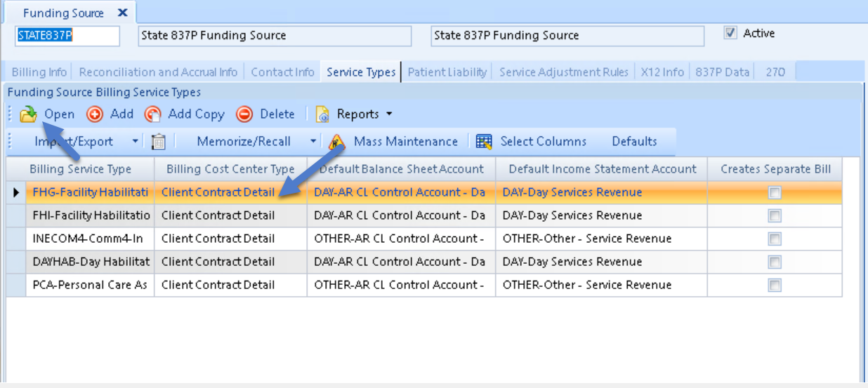The image size is (868, 388).
Task: Open the Memorize/Recall dropdown arrow
Action: (313, 142)
